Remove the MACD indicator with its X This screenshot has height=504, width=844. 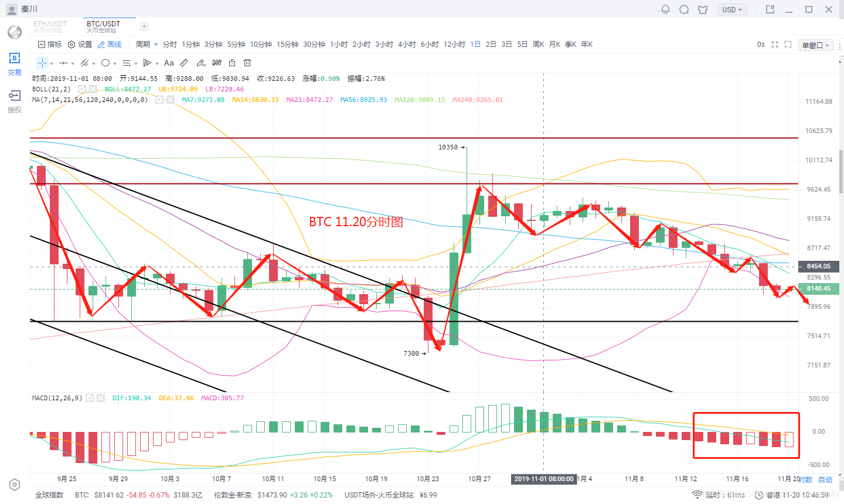pos(101,398)
